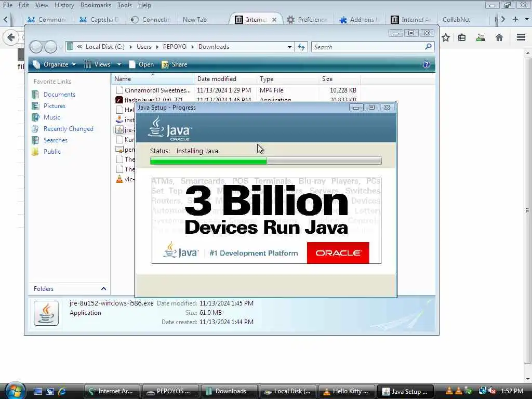Click the network tray icon
This screenshot has height=399, width=532.
tap(483, 391)
